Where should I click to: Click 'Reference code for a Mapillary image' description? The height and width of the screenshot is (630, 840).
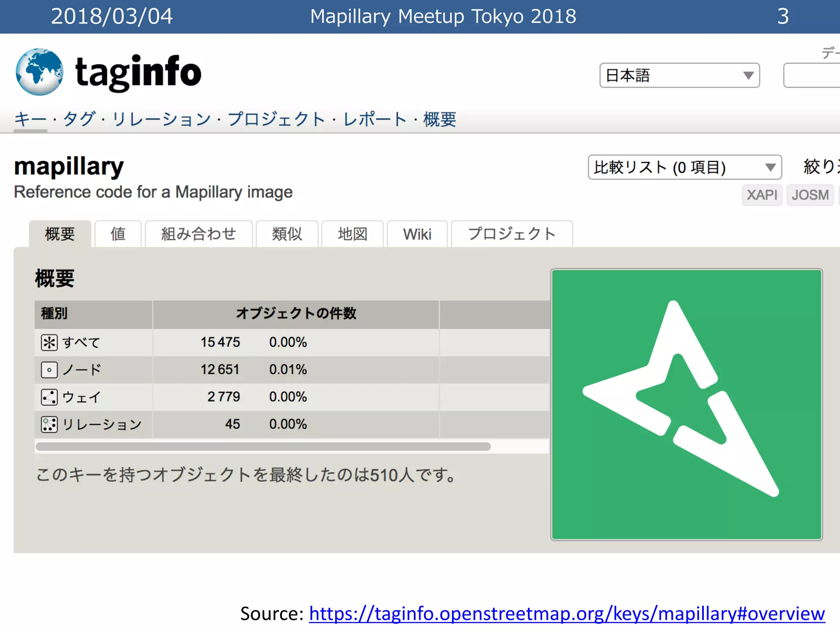[153, 192]
